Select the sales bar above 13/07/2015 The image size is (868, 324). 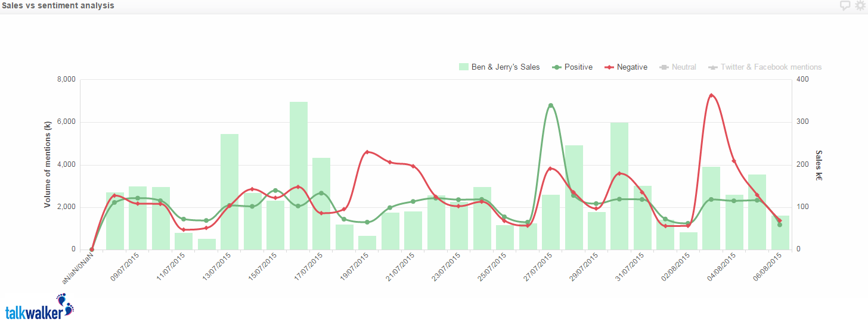(x=230, y=192)
